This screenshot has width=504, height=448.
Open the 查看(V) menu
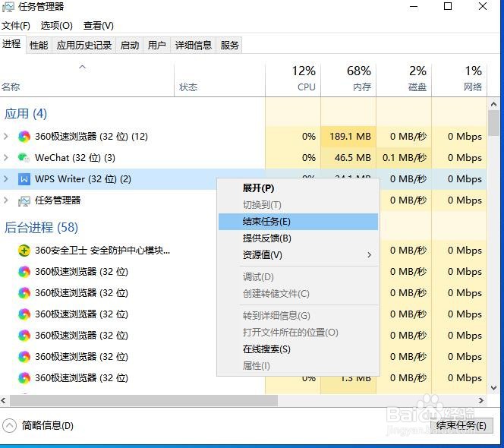(x=99, y=25)
